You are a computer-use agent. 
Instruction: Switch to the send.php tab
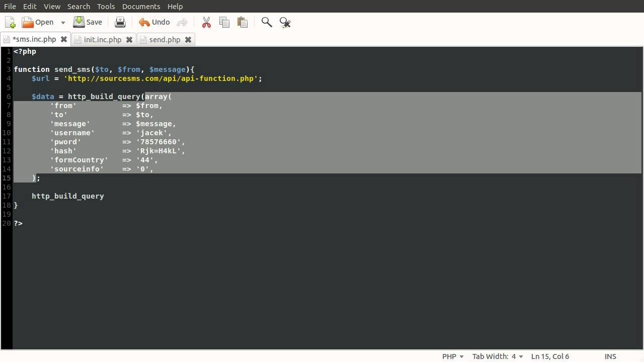(x=165, y=39)
